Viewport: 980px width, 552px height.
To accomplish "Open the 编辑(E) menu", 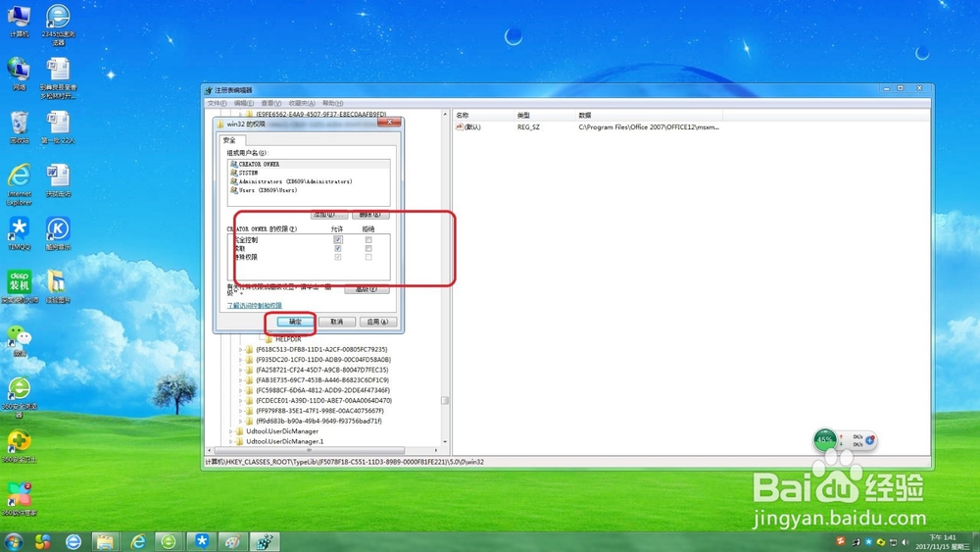I will 244,103.
